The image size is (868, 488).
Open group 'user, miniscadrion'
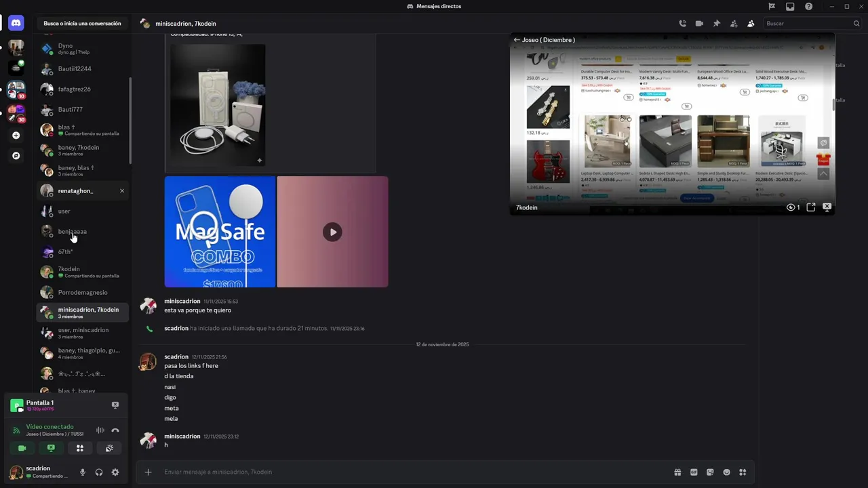(82, 333)
